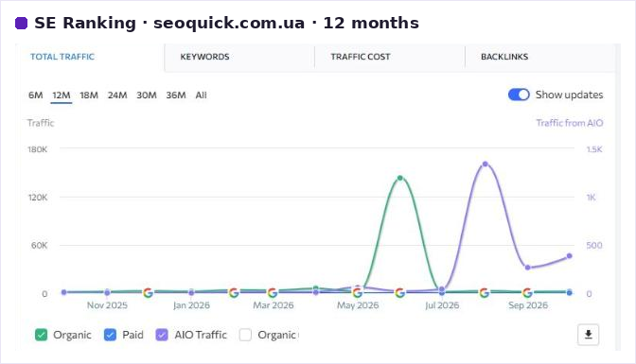This screenshot has height=364, width=636.
Task: Click the Google update marker at May 2026
Action: pos(358,292)
